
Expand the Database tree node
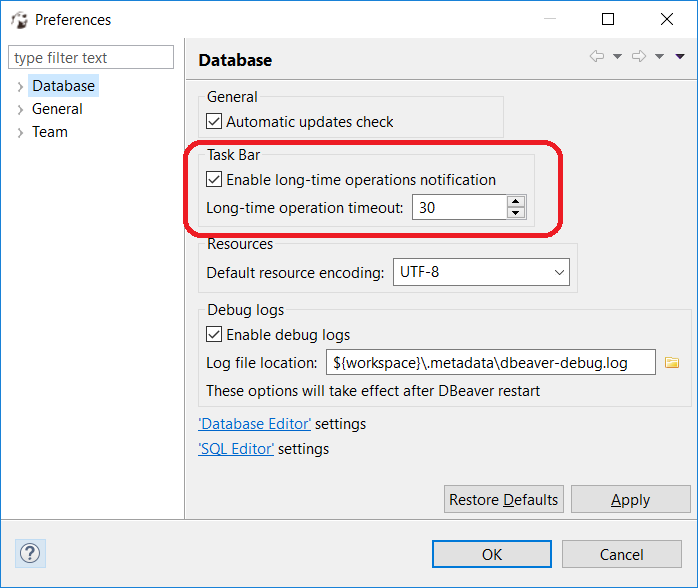click(x=20, y=87)
